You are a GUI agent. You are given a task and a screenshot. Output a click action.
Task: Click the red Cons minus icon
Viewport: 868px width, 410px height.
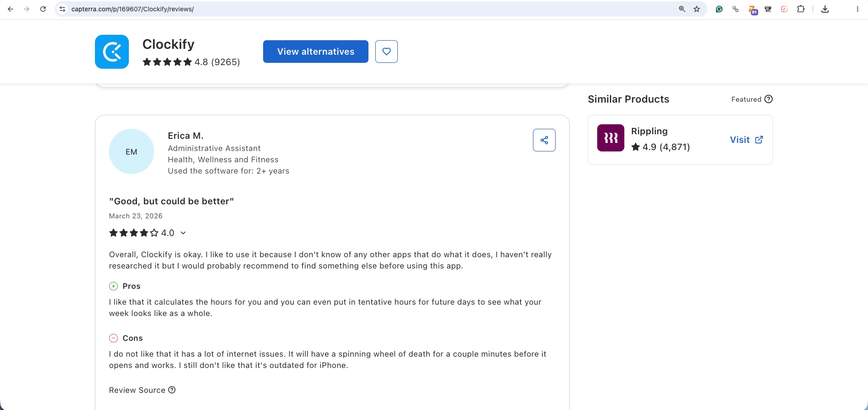coord(113,338)
